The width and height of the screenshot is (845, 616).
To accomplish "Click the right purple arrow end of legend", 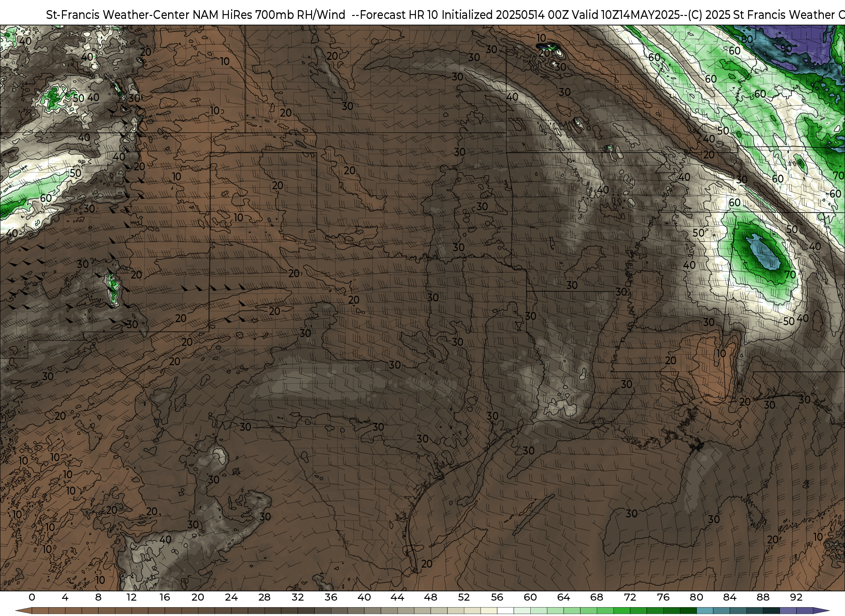I will [821, 611].
